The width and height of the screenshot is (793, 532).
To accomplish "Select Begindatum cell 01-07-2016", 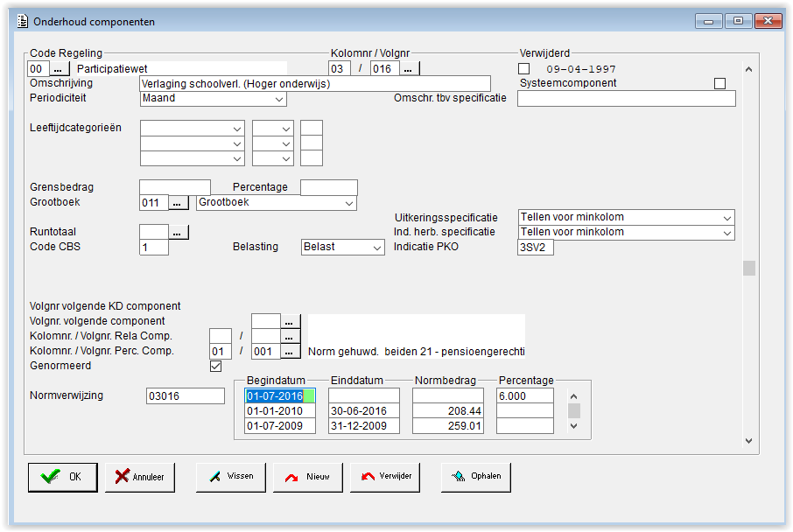I will pos(280,396).
